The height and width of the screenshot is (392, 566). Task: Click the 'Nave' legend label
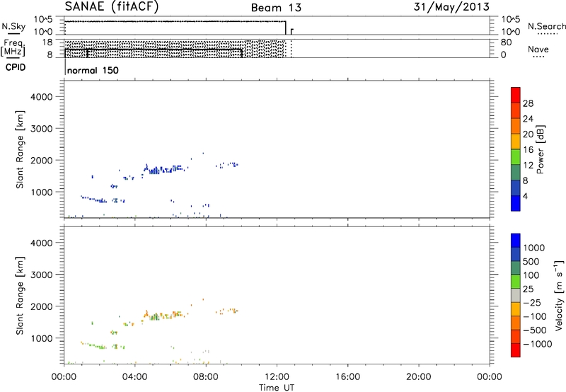click(538, 49)
